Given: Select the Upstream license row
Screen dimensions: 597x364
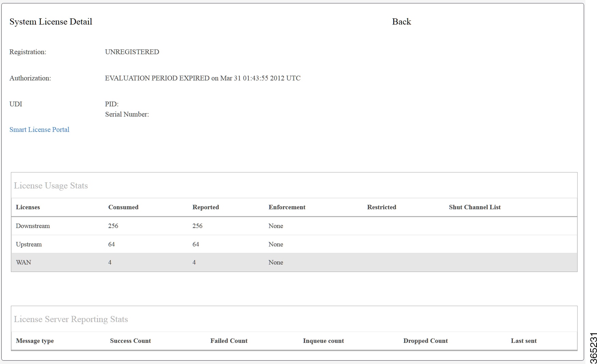Looking at the screenshot, I should click(29, 244).
